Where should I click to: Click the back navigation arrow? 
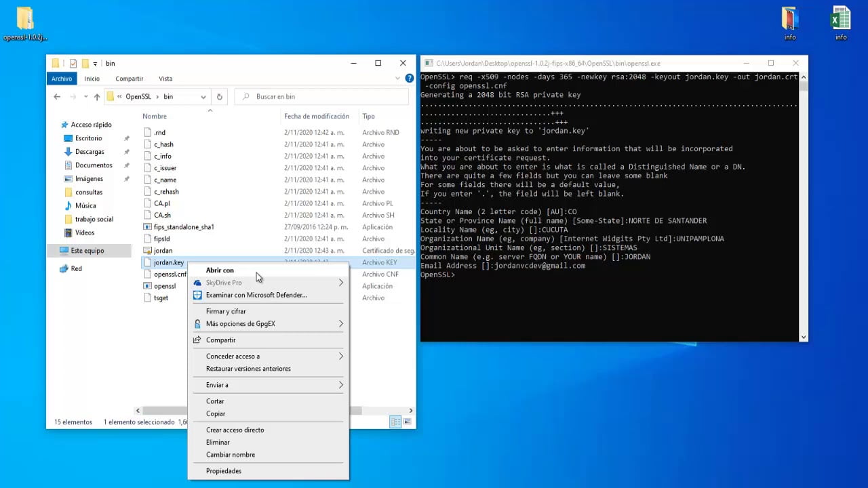tap(57, 97)
